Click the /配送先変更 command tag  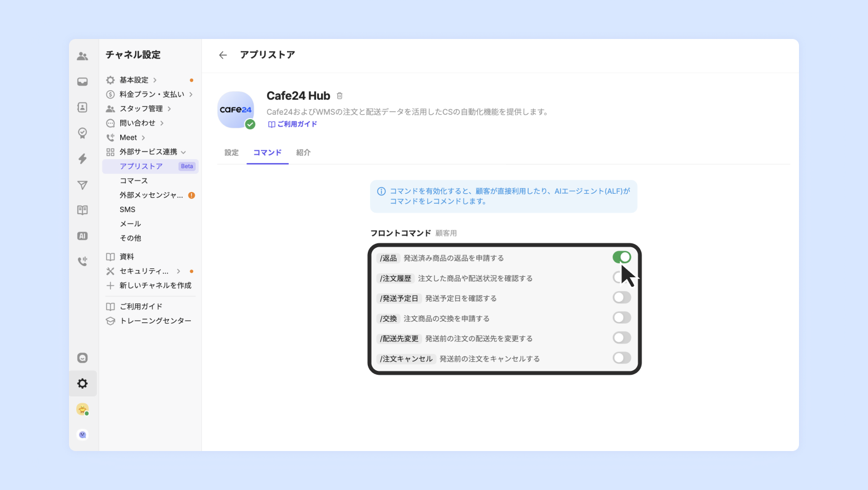(400, 339)
